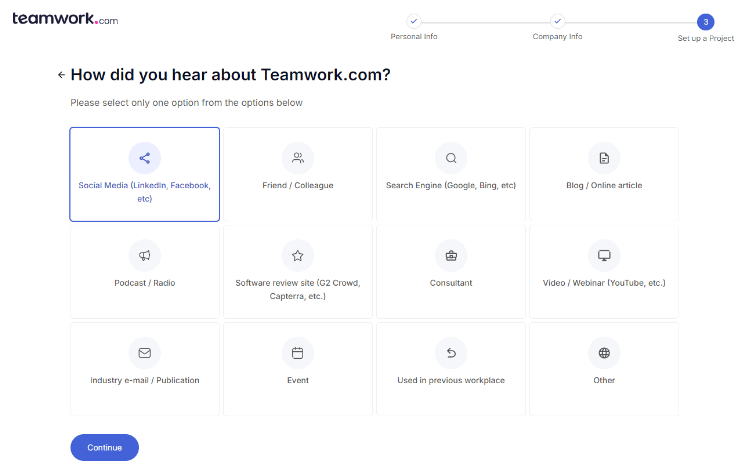Screen dimensions: 745x469
Task: Select the Social Media (LinkedIn, Facebook, etc) label
Action: 144,192
